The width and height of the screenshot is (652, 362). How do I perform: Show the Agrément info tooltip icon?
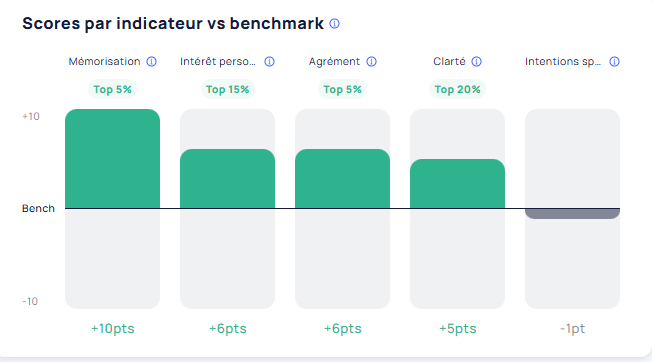tap(371, 62)
